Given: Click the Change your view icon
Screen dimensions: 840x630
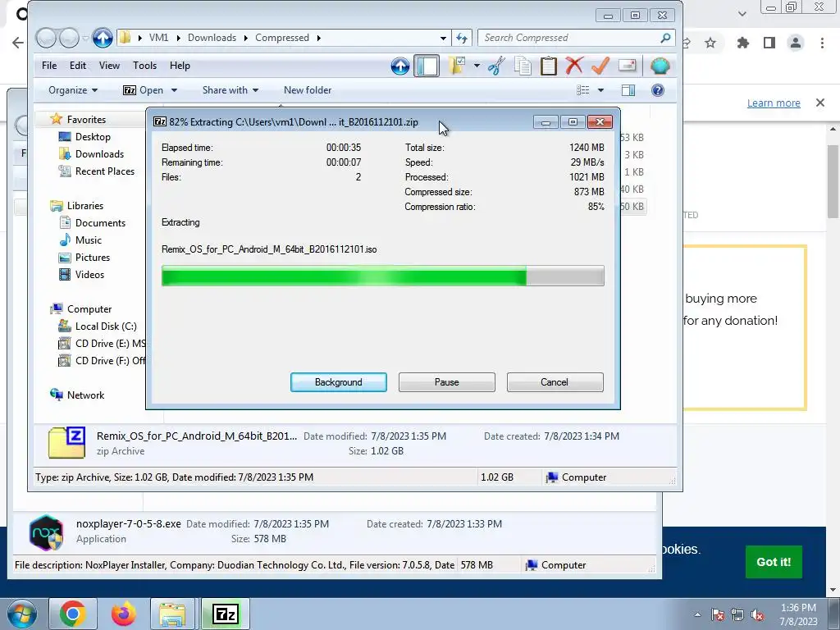Looking at the screenshot, I should point(583,90).
